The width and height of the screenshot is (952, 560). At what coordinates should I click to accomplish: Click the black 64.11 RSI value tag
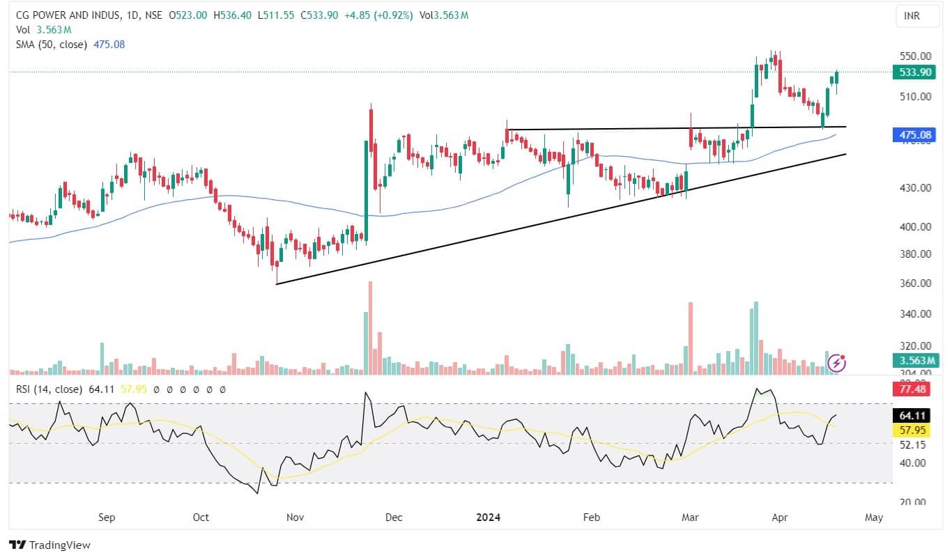pos(914,416)
